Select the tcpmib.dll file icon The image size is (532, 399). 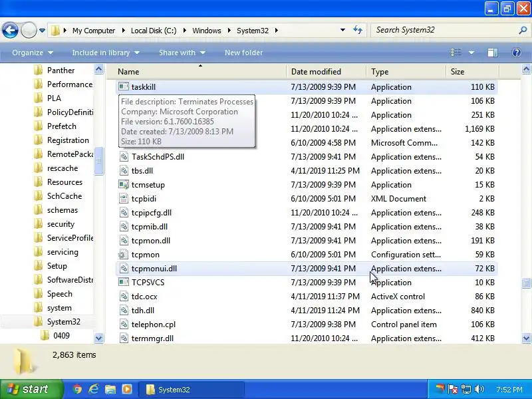point(124,227)
